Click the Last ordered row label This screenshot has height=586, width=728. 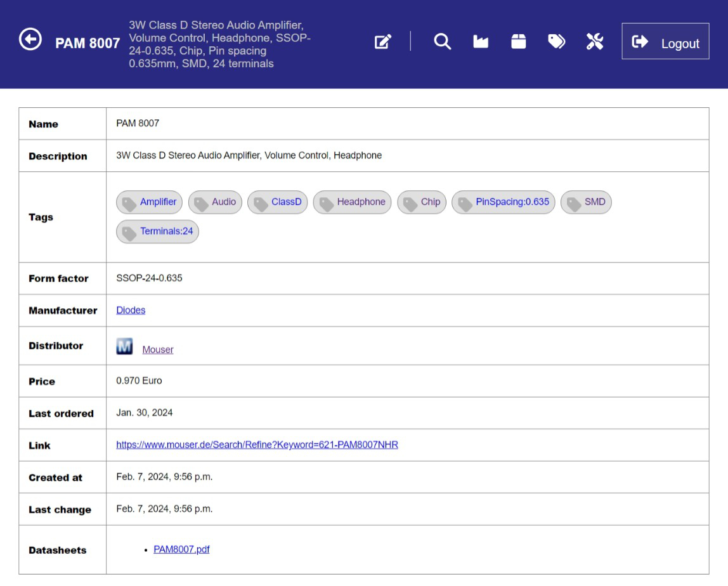click(62, 413)
